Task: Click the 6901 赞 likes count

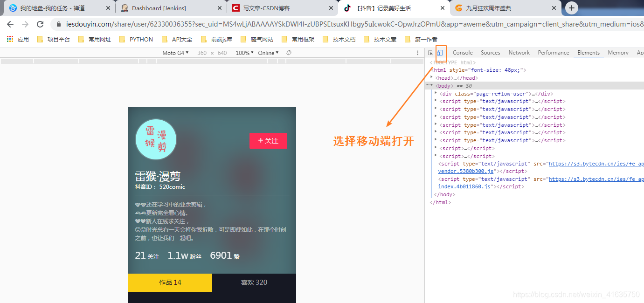Action: point(225,256)
